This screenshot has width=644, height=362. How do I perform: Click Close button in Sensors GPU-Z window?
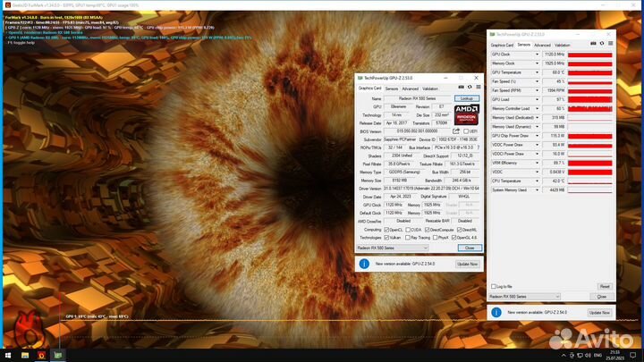[602, 297]
